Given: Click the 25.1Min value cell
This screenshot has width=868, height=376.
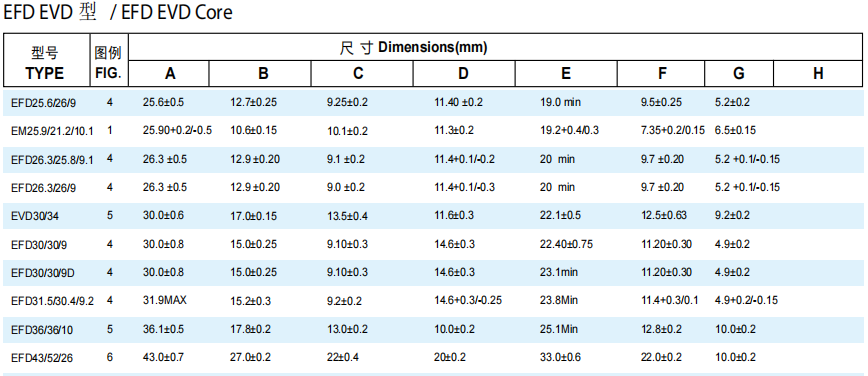Looking at the screenshot, I should coord(560,329).
